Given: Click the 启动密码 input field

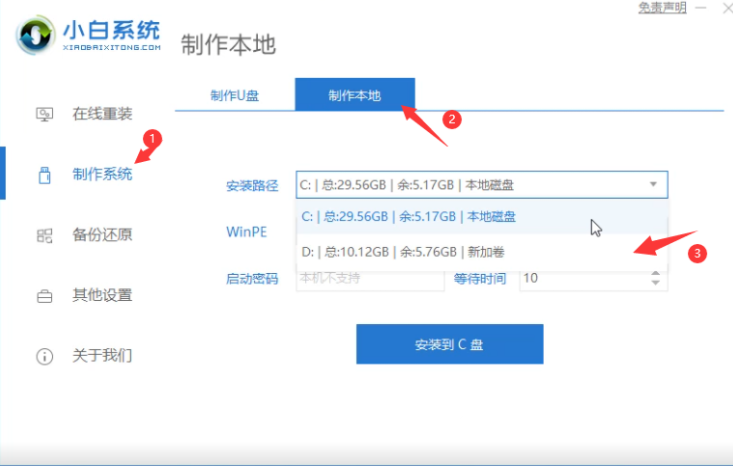Looking at the screenshot, I should click(368, 278).
